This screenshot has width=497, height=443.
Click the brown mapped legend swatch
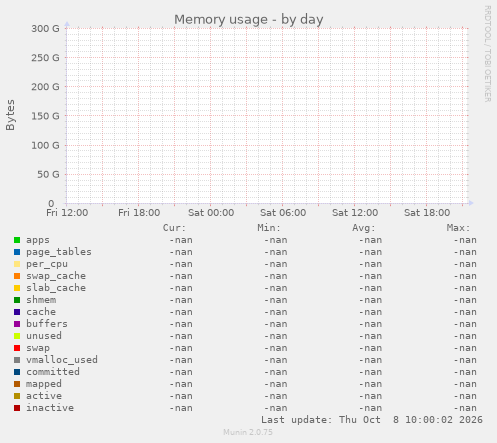[x=17, y=384]
